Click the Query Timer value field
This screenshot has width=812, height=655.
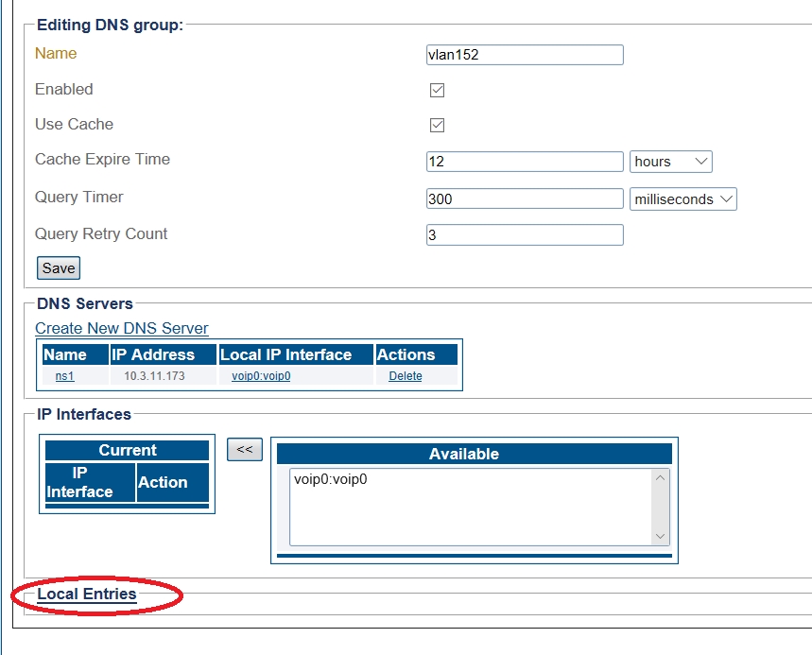tap(525, 199)
